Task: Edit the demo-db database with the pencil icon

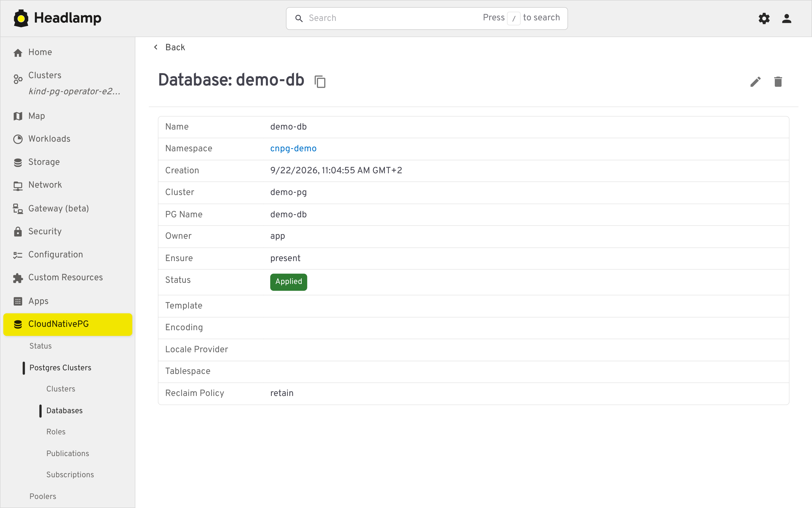Action: click(755, 81)
